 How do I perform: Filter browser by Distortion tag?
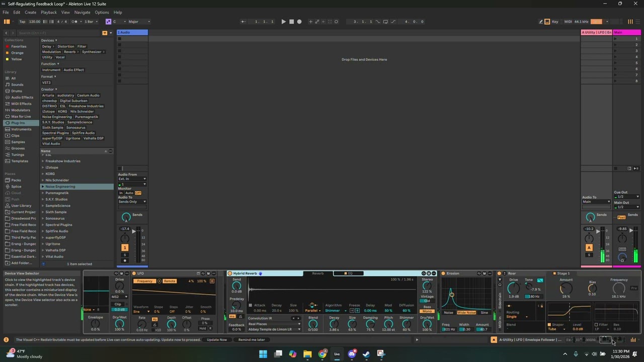65,46
